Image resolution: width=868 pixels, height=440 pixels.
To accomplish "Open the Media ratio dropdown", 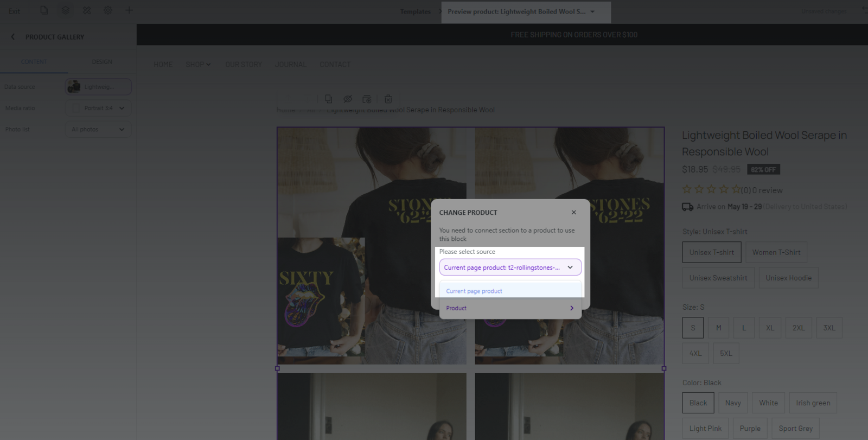I will click(x=98, y=108).
